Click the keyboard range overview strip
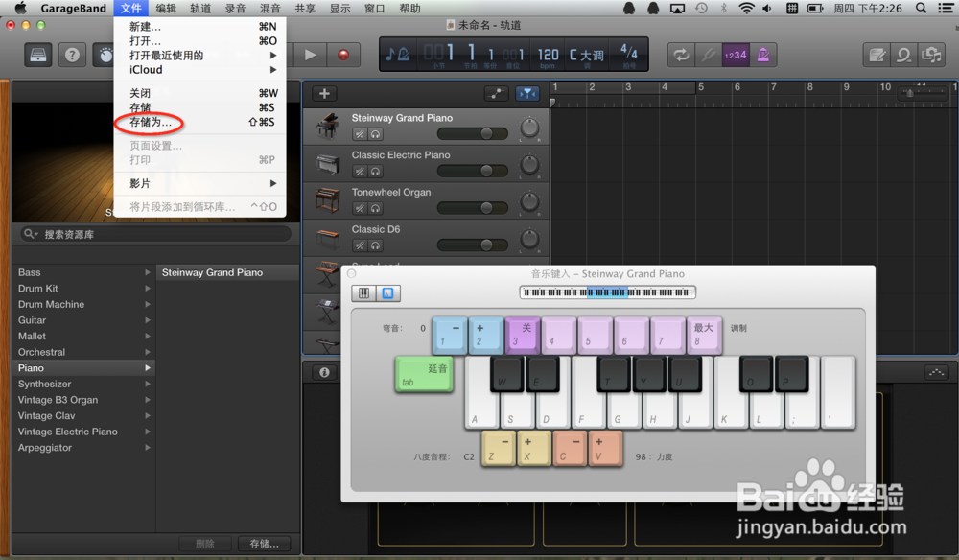The image size is (959, 560). [x=607, y=292]
